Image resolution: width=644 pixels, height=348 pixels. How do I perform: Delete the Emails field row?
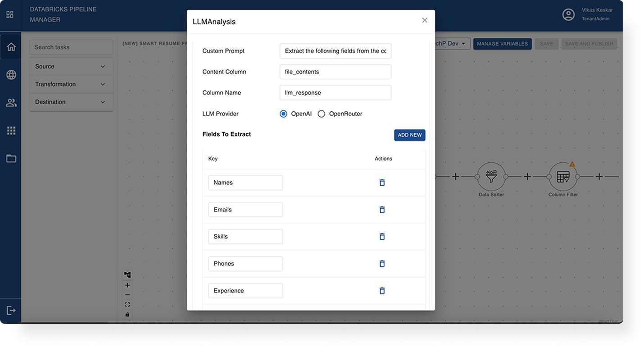point(382,210)
